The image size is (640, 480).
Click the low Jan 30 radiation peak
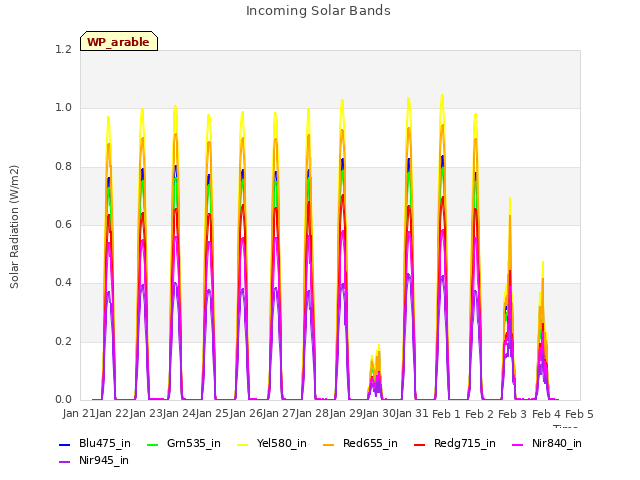[x=376, y=372]
